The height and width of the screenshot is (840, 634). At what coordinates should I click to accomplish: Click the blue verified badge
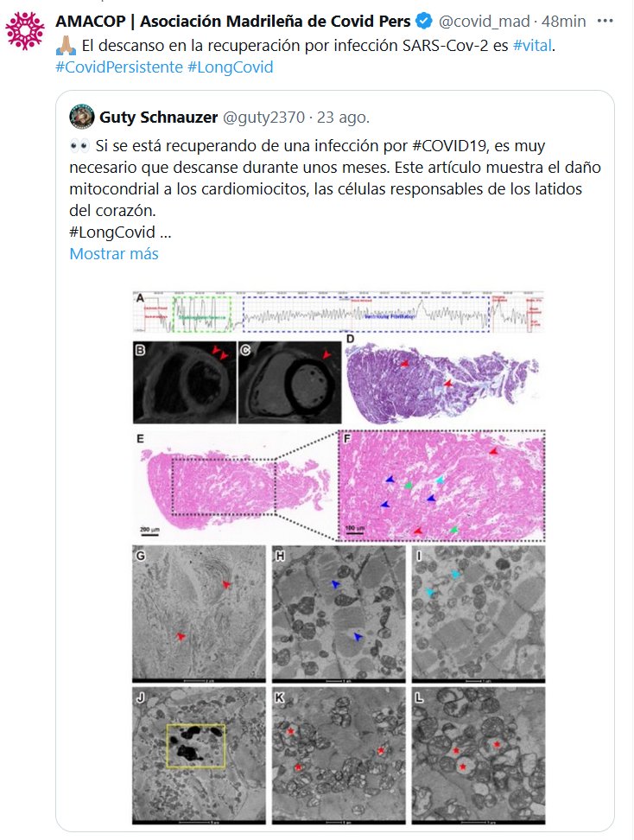tap(425, 20)
